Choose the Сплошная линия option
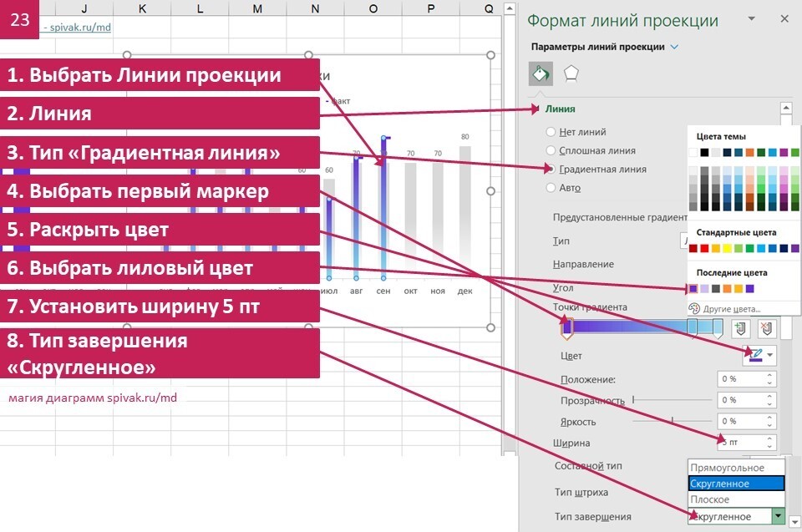The width and height of the screenshot is (802, 532). 551,150
